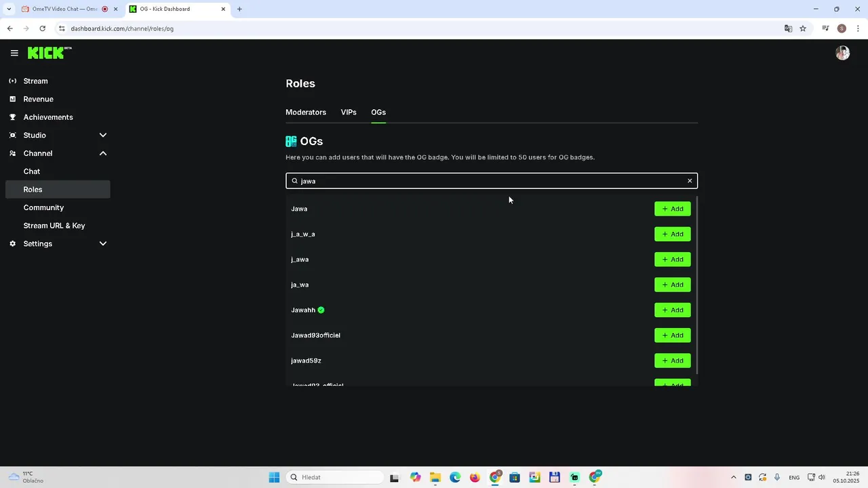Clear the search field with the X
Image resolution: width=868 pixels, height=488 pixels.
pos(690,181)
